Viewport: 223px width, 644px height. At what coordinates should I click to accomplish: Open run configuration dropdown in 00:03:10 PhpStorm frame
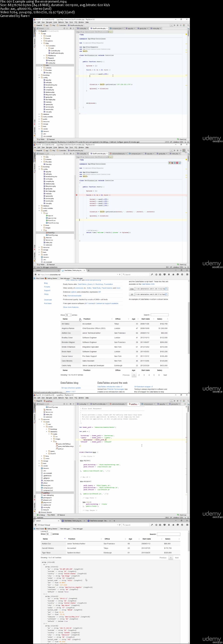click(x=171, y=25)
